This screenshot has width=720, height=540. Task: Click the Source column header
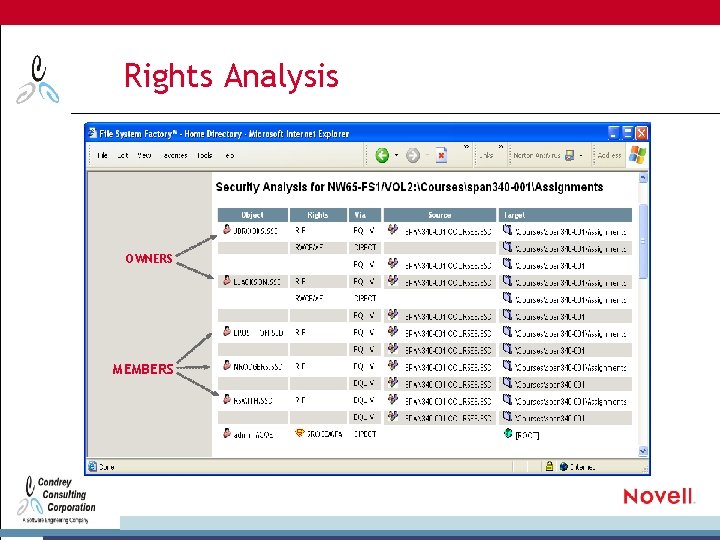click(439, 215)
